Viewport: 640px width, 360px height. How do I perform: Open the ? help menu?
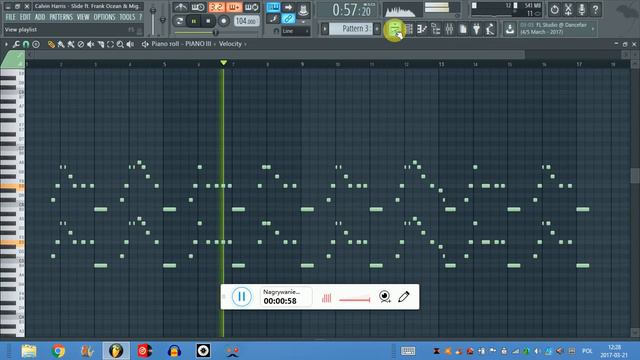(x=140, y=17)
